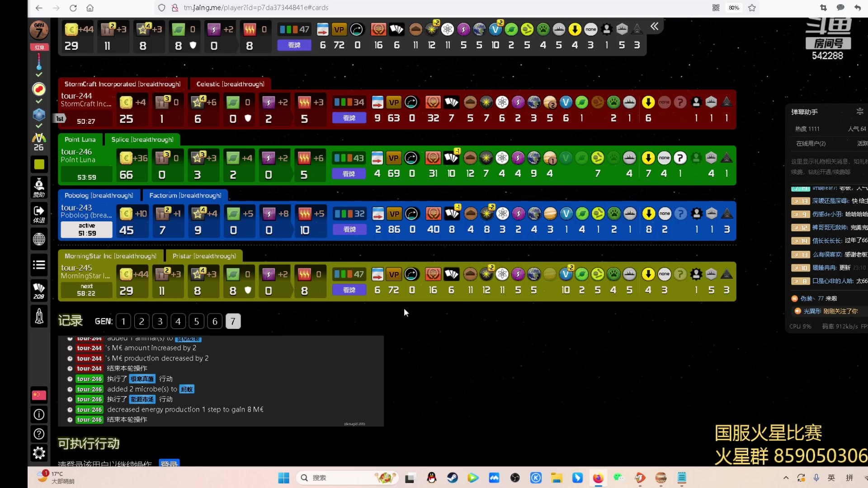This screenshot has height=488, width=868.
Task: Click 在线用户(2) in danmaku panel
Action: (811, 144)
